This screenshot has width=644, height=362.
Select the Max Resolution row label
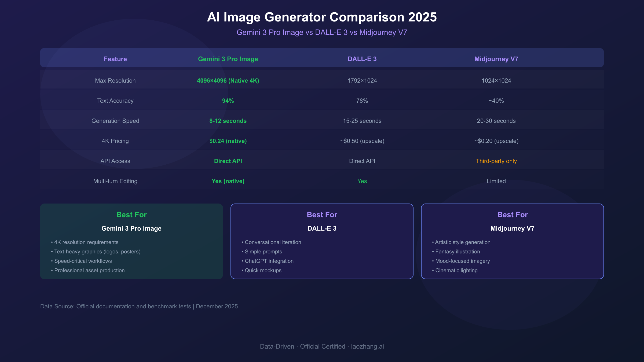(115, 81)
